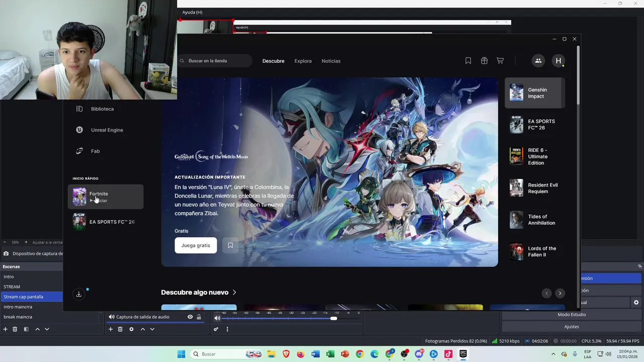644x362 pixels.
Task: Click the Juega gratis button
Action: coord(196,245)
